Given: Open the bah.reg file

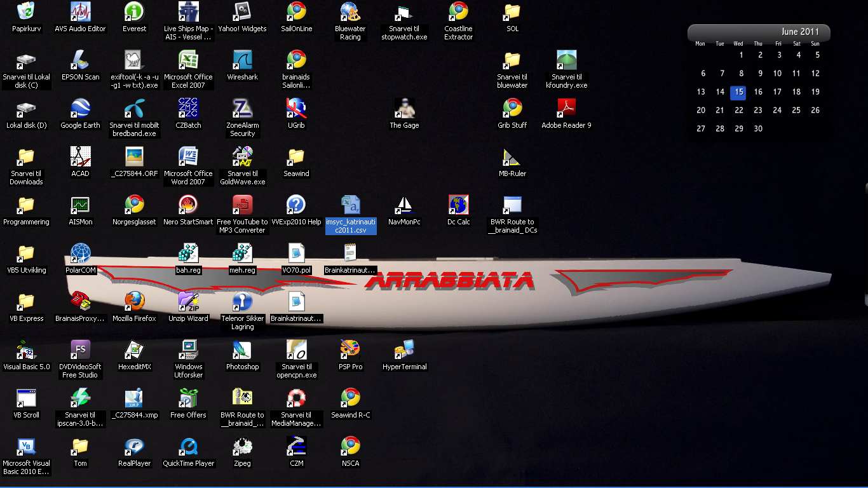Looking at the screenshot, I should coord(188,253).
